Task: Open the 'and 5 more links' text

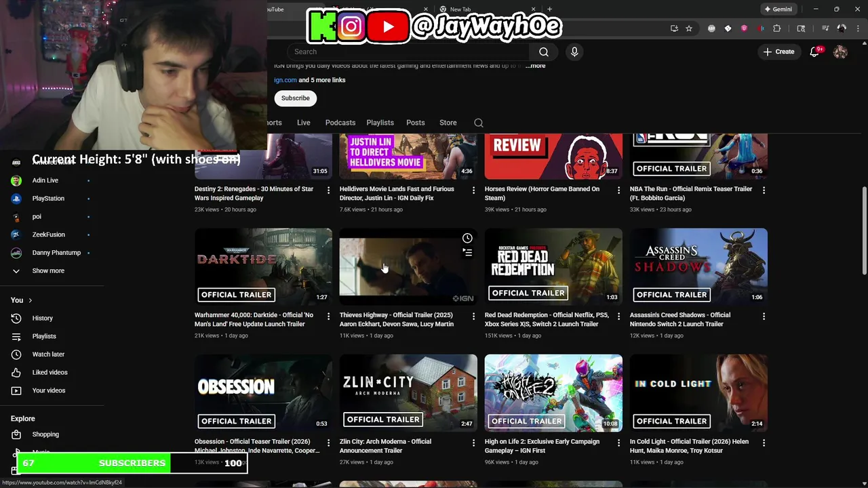Action: point(322,80)
